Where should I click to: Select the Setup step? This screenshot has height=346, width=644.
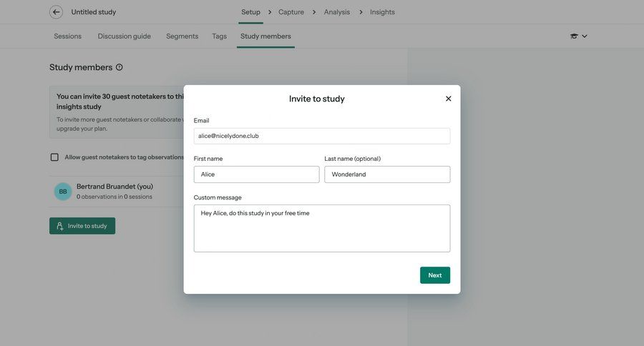[x=250, y=12]
